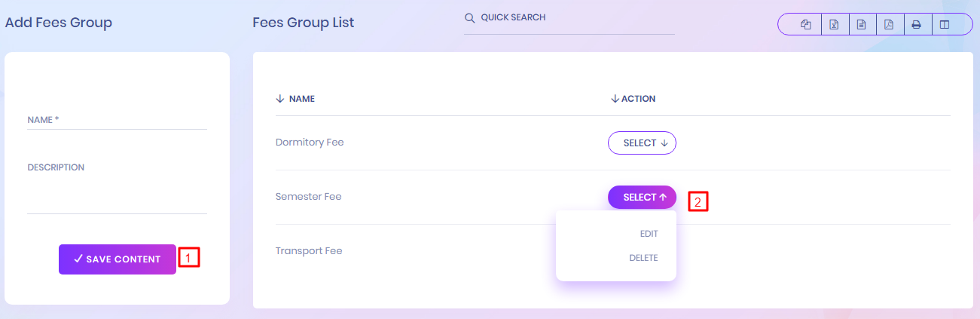Export the list to Excel
The width and height of the screenshot is (980, 319).
[834, 25]
